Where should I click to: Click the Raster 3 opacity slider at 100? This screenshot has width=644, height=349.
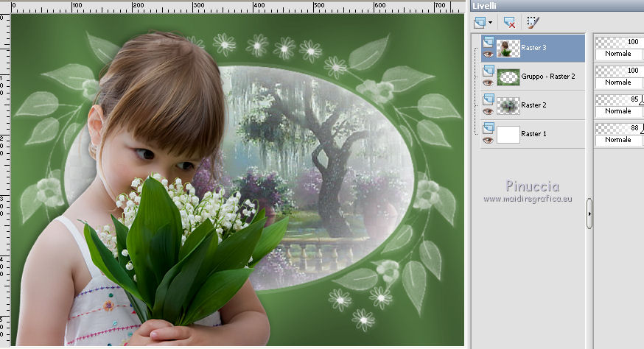point(620,42)
